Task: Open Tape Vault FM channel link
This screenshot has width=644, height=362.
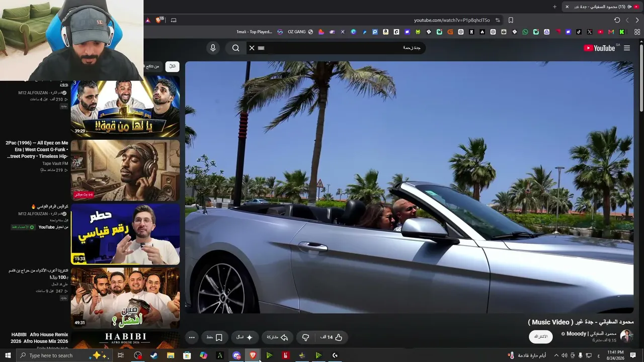Action: pos(55,163)
